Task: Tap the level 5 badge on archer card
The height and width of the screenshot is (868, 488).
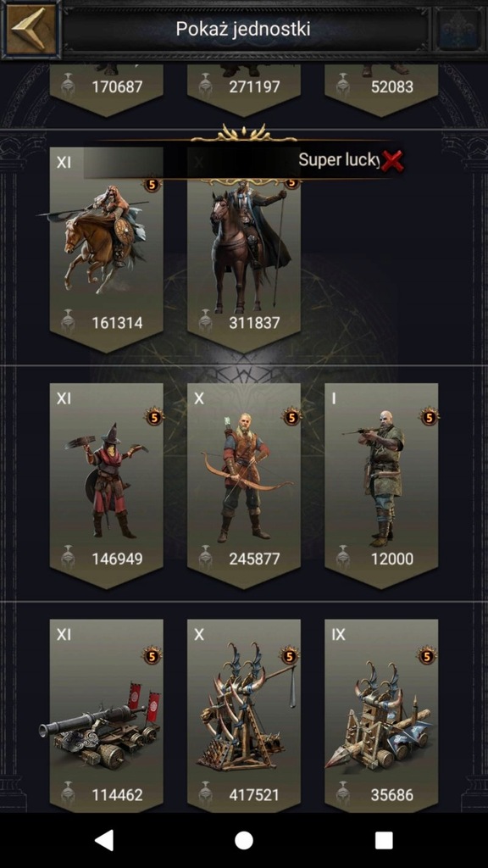Action: 291,415
